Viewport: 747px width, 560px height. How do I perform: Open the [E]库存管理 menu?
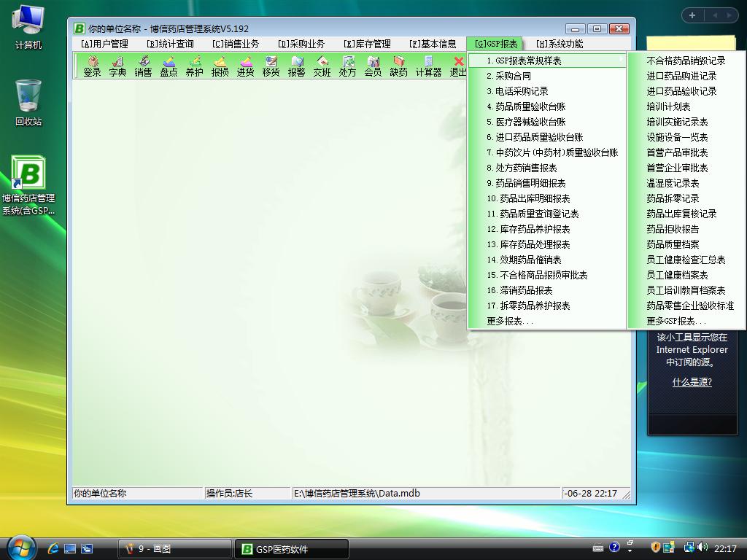tap(367, 44)
